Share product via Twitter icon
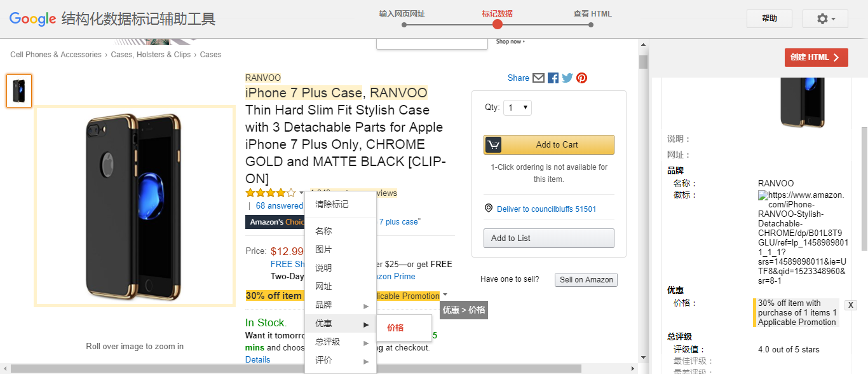This screenshot has width=868, height=374. pyautogui.click(x=567, y=78)
